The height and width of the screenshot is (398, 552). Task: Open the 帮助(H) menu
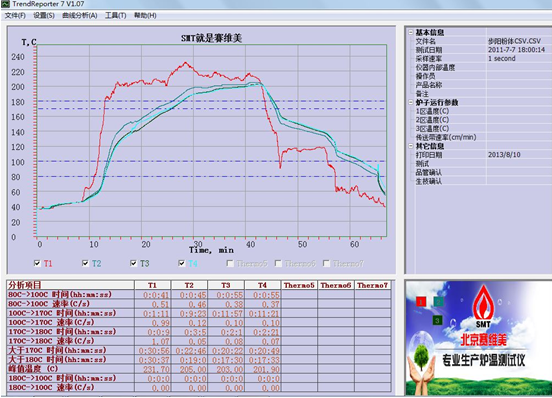tap(145, 15)
